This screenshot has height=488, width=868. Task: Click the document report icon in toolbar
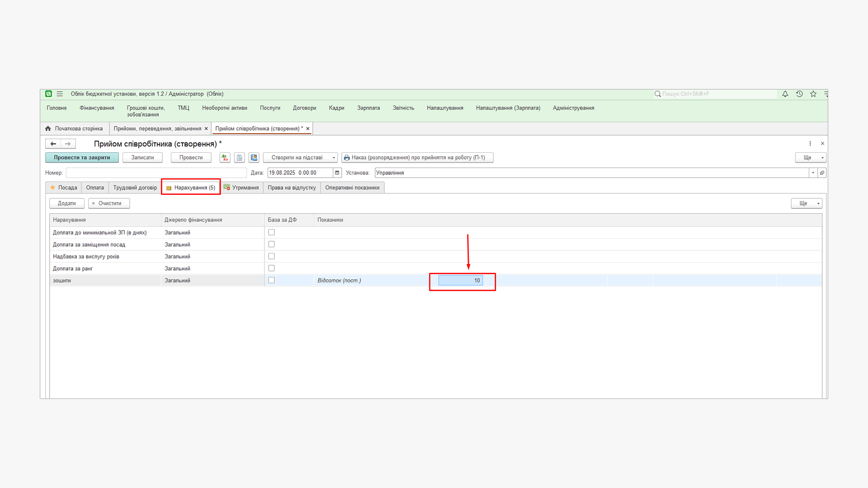(x=240, y=158)
